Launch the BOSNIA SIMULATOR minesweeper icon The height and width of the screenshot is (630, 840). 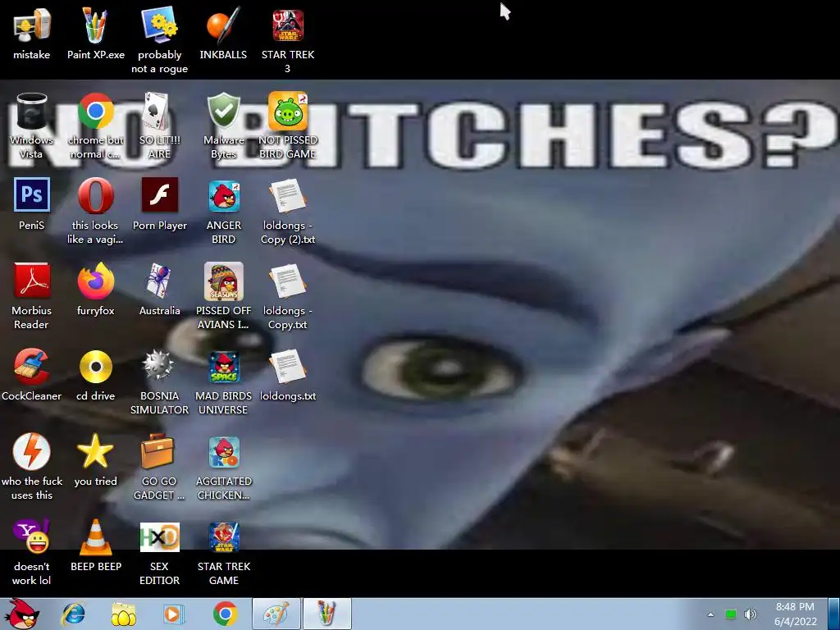(x=159, y=367)
